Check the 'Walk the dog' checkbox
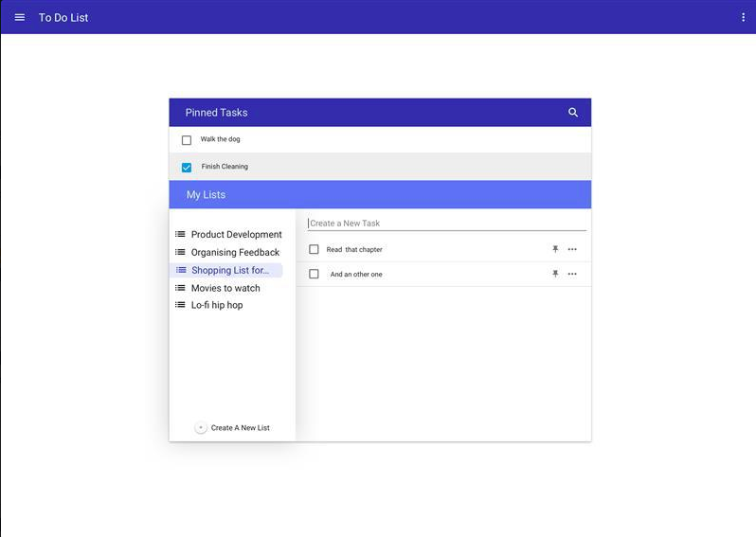The height and width of the screenshot is (537, 756). (187, 140)
